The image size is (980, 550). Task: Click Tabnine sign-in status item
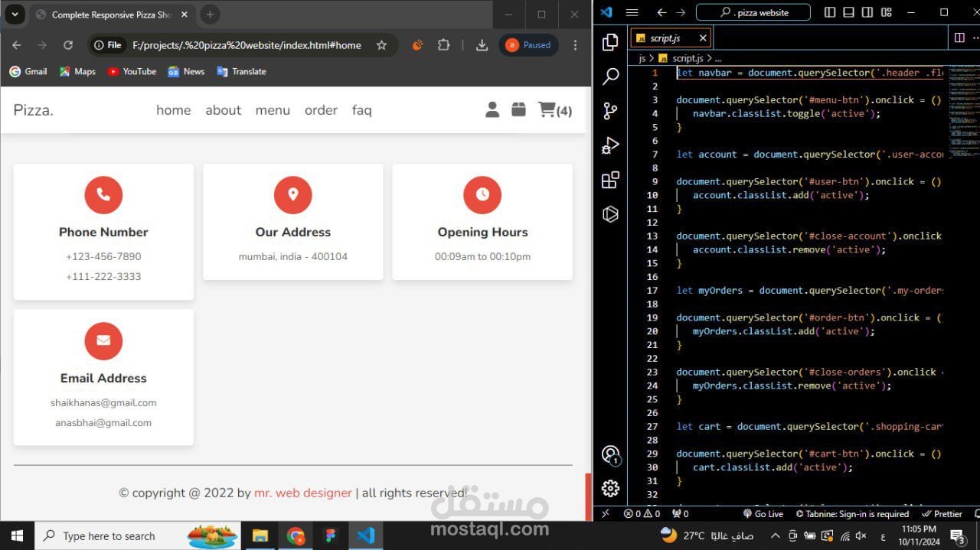tap(852, 514)
